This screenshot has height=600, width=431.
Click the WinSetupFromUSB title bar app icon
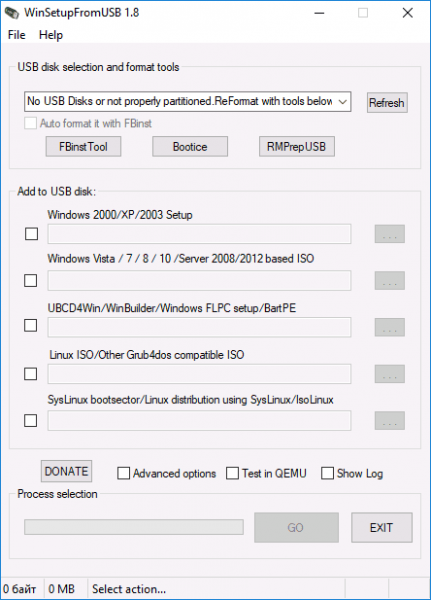(12, 13)
